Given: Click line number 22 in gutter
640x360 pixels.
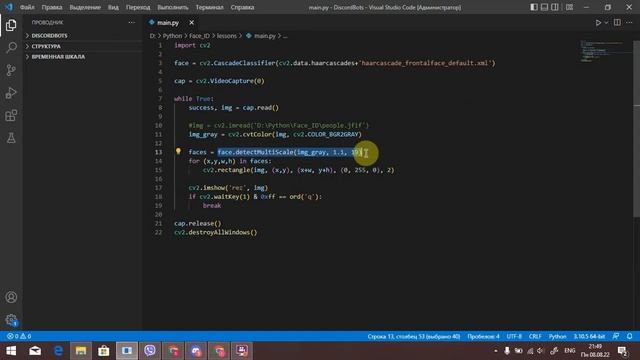Looking at the screenshot, I should (158, 232).
